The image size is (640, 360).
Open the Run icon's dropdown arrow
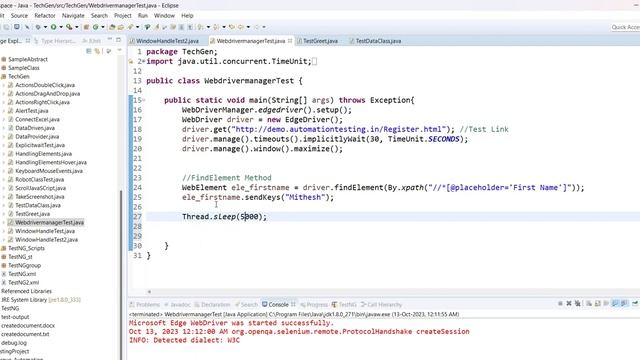[61, 27]
